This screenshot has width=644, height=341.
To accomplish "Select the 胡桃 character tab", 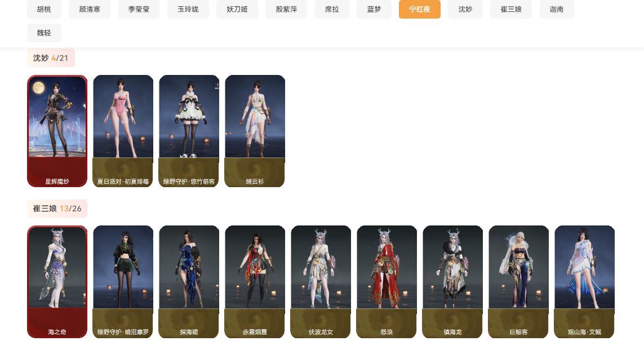I will (x=44, y=9).
